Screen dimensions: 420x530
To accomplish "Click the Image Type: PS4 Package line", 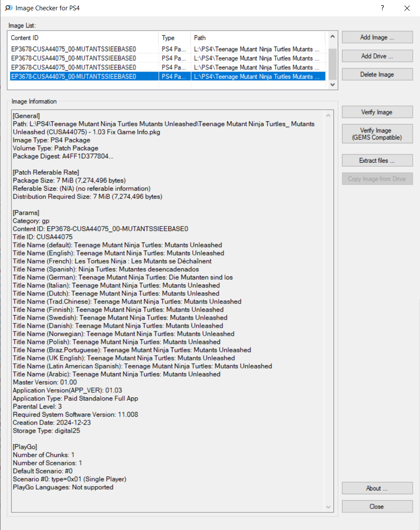I will 51,140.
